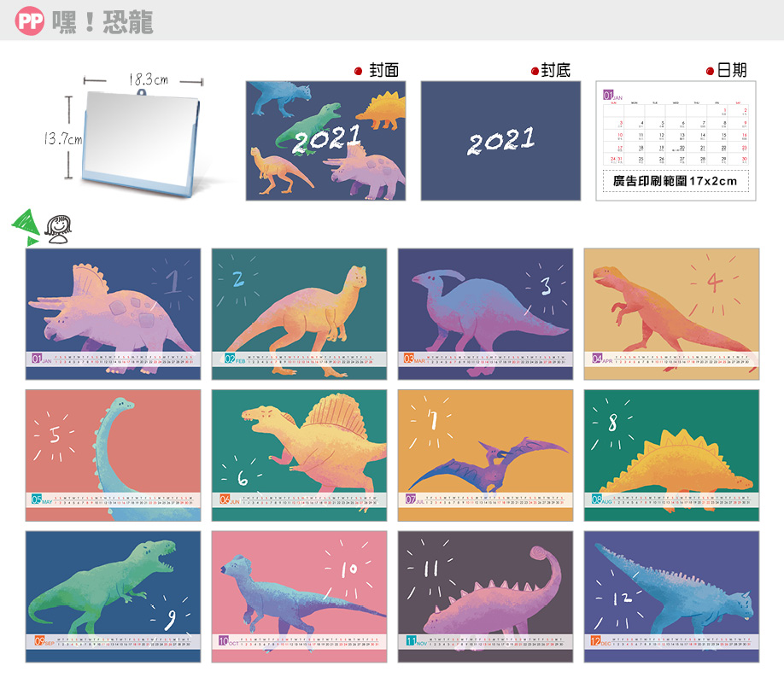Select the September green T-rex page
This screenshot has height=683, width=784.
click(x=113, y=597)
